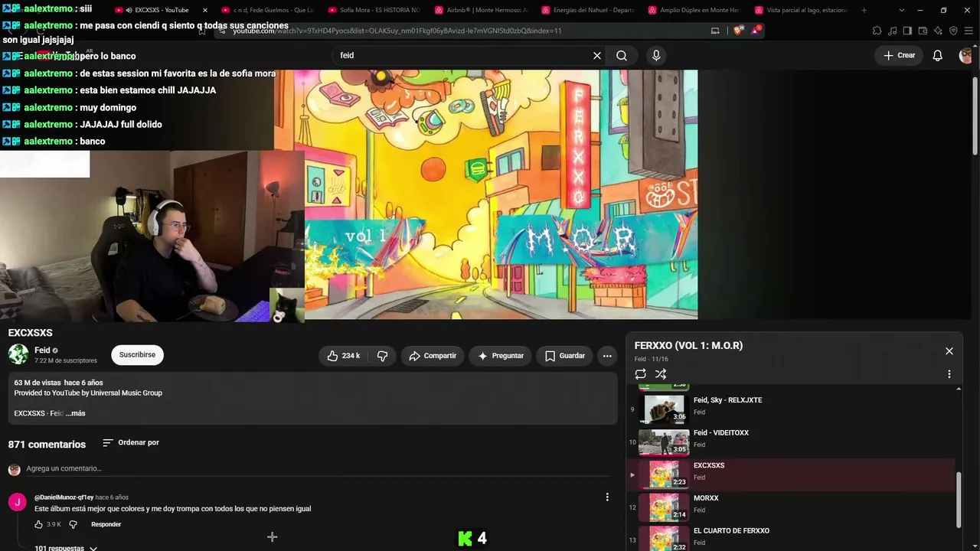Click the playlist panel scrollbar

[x=959, y=499]
